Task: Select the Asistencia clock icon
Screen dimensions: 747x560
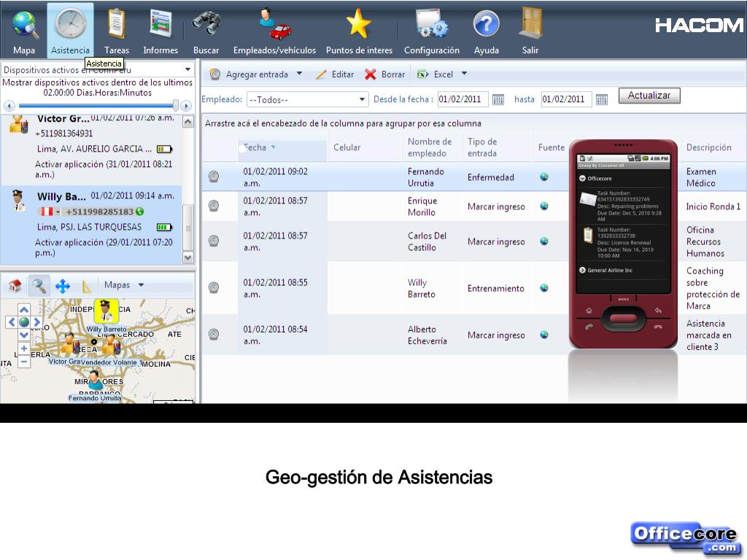Action: 71,24
